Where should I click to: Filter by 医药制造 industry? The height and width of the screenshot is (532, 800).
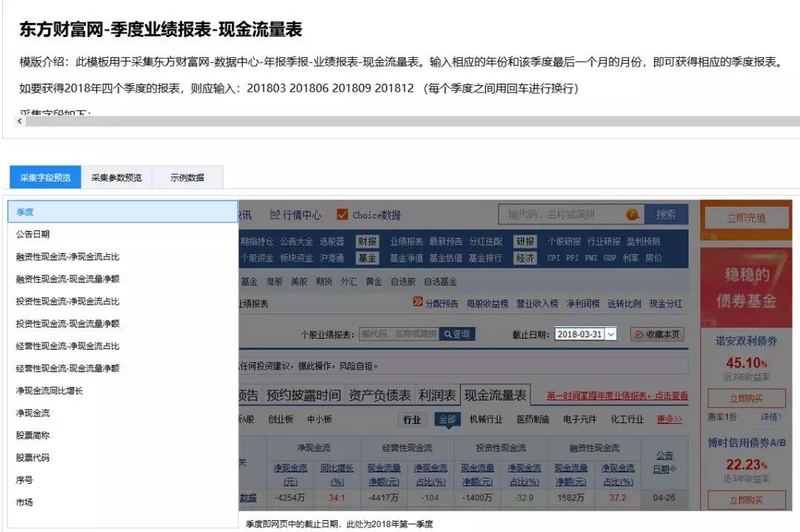(x=533, y=419)
